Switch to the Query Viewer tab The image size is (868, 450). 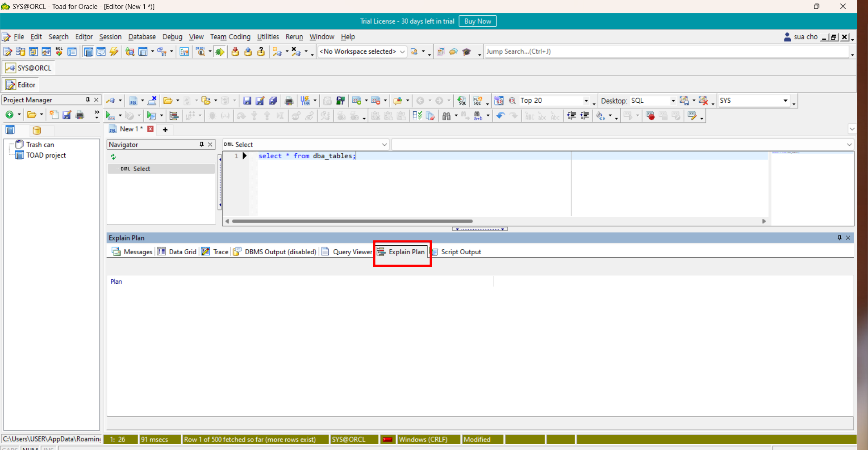[x=347, y=252]
